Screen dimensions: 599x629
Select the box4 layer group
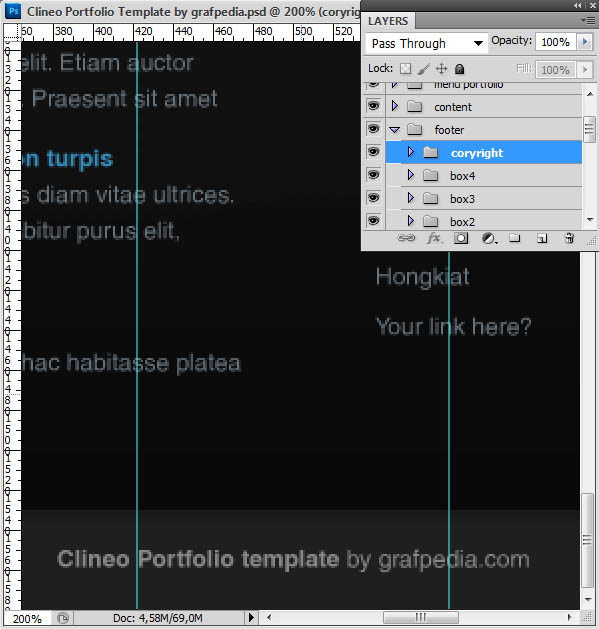483,175
